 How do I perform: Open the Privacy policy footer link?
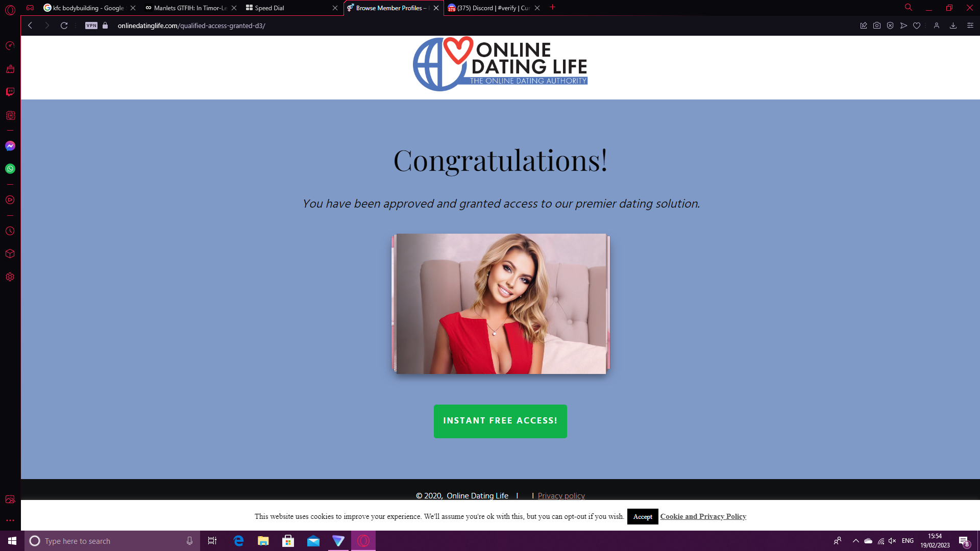click(561, 495)
